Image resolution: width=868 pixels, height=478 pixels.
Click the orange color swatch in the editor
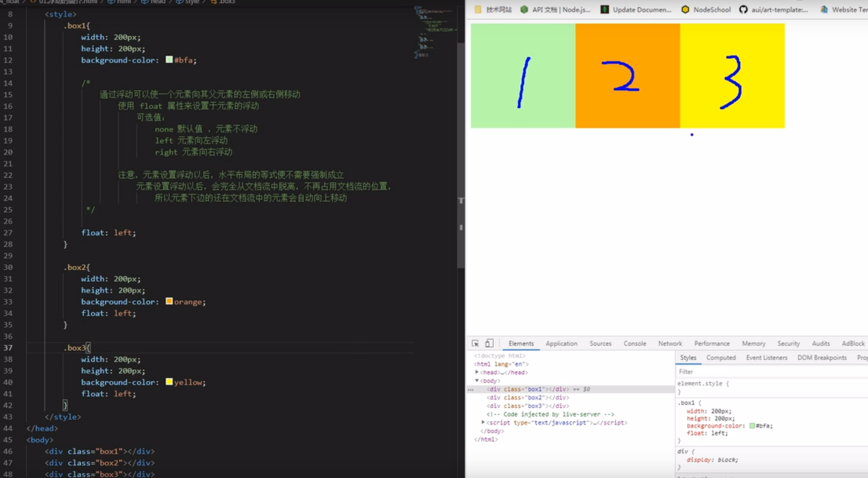tap(169, 301)
